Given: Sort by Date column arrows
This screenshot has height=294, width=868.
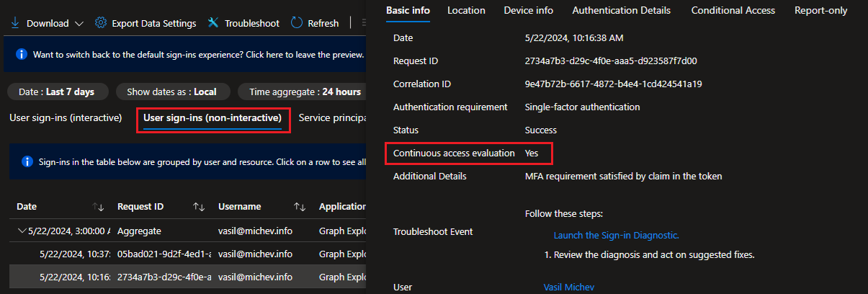Looking at the screenshot, I should click(x=99, y=207).
